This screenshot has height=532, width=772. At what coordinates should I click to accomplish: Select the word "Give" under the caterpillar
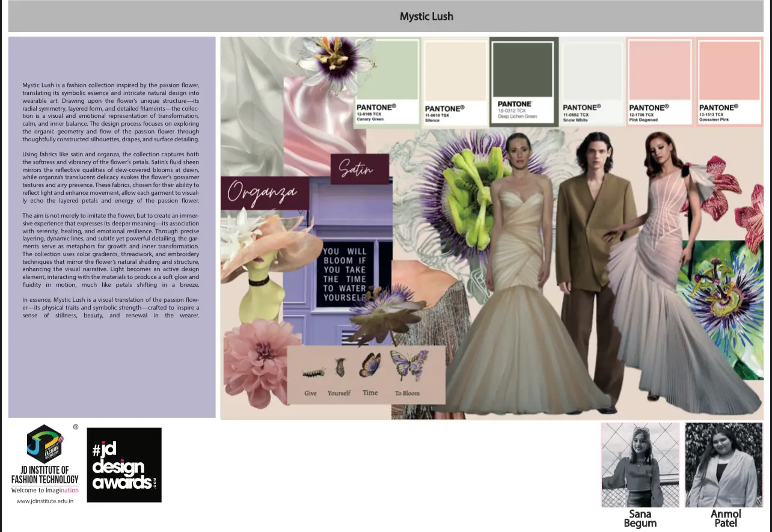(310, 393)
